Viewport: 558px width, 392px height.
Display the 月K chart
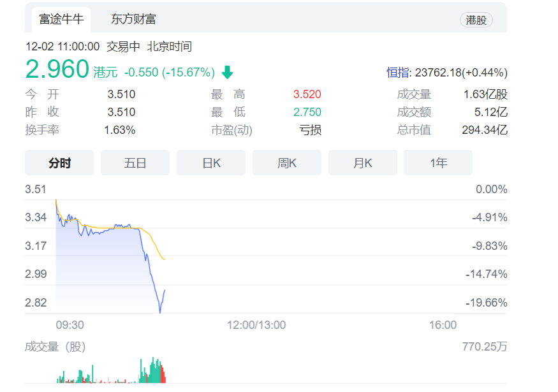click(x=362, y=163)
